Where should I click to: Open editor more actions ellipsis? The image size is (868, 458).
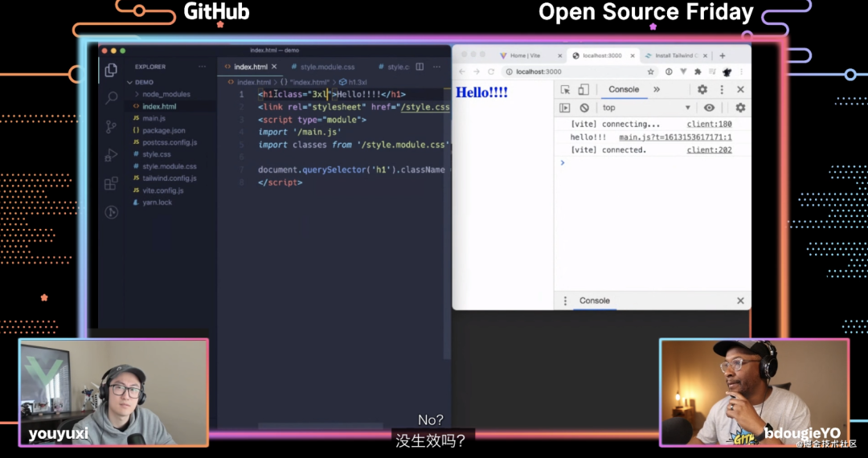436,67
